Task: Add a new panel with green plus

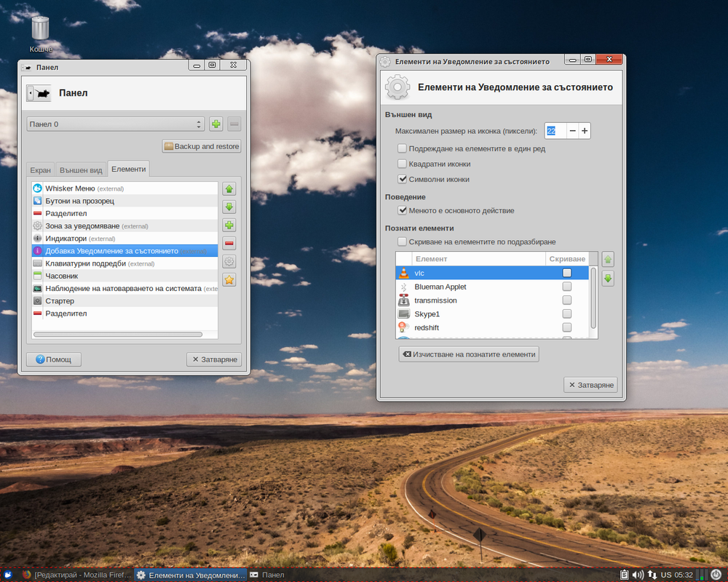Action: [x=216, y=124]
